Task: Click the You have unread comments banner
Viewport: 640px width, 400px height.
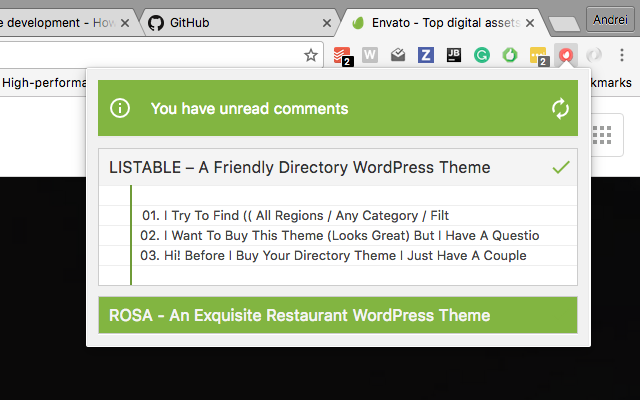Action: pyautogui.click(x=338, y=108)
